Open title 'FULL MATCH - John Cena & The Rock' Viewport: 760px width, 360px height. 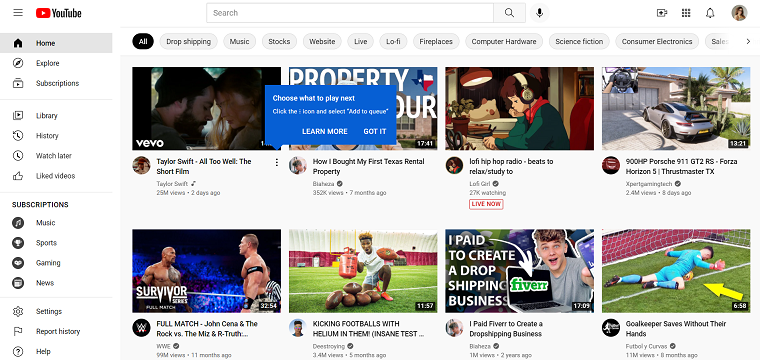[x=207, y=329]
